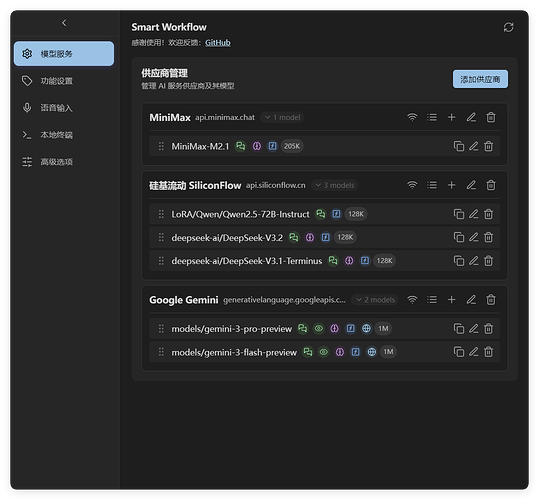This screenshot has width=539, height=500.
Task: Test MiniMax provider connection wifi icon
Action: 412,118
